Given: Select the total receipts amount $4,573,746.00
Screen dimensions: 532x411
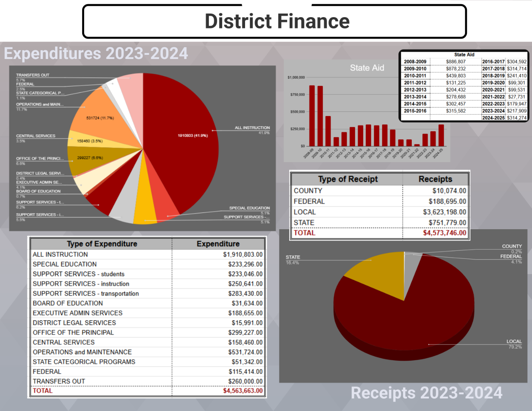Looking at the screenshot, I should (x=444, y=233).
